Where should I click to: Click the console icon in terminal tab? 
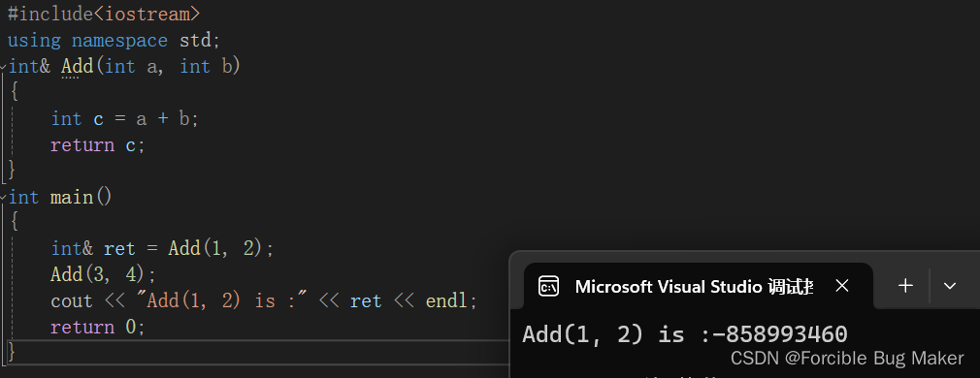tap(549, 286)
